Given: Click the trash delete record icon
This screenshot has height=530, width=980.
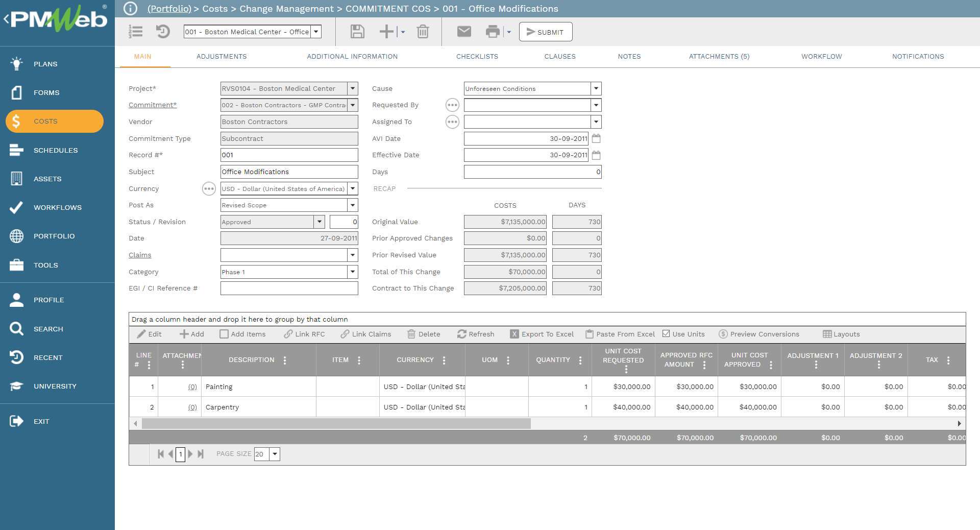Looking at the screenshot, I should point(423,32).
